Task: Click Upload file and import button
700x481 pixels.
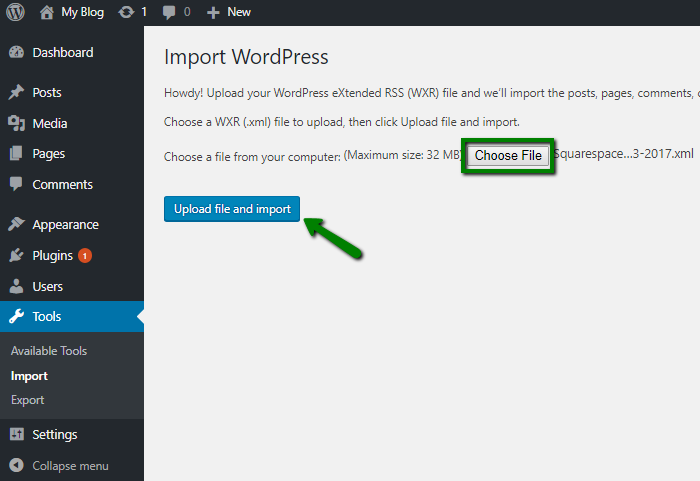Action: coord(232,209)
